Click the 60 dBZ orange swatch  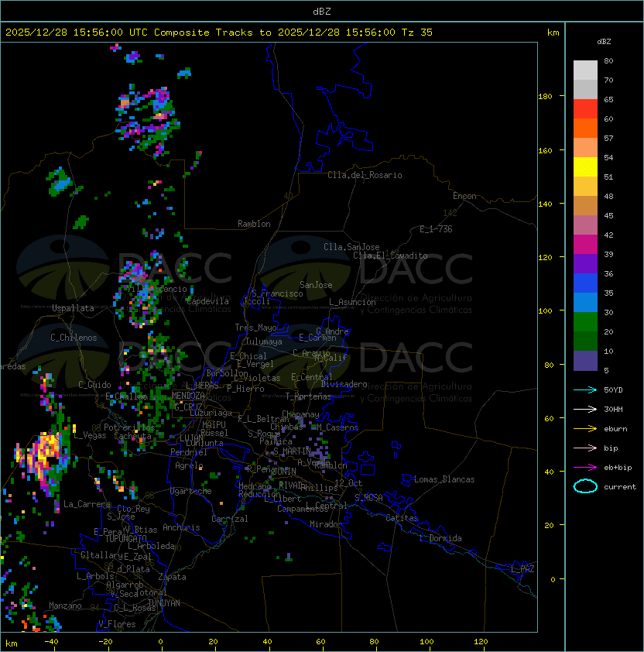click(x=585, y=129)
